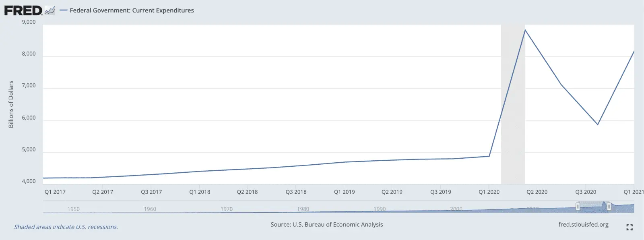Click the Q1 2019 x-axis label
644x240 pixels.
[x=344, y=192]
